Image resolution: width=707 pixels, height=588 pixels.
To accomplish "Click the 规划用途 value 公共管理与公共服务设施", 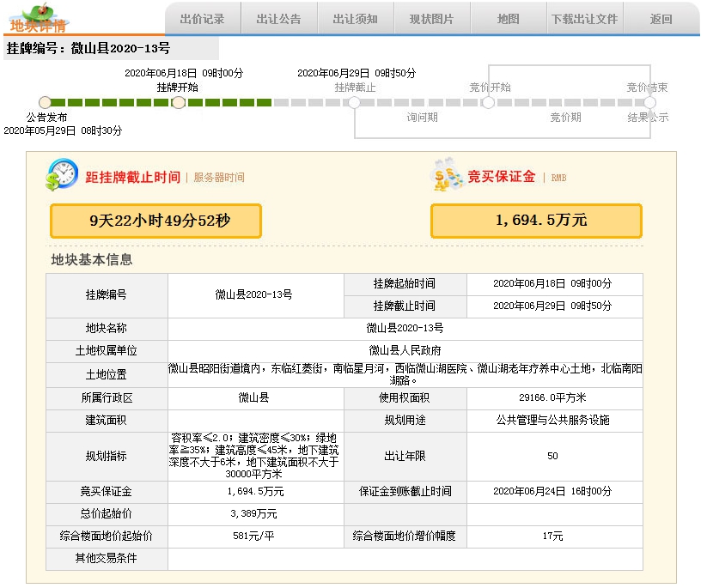I will click(x=552, y=421).
